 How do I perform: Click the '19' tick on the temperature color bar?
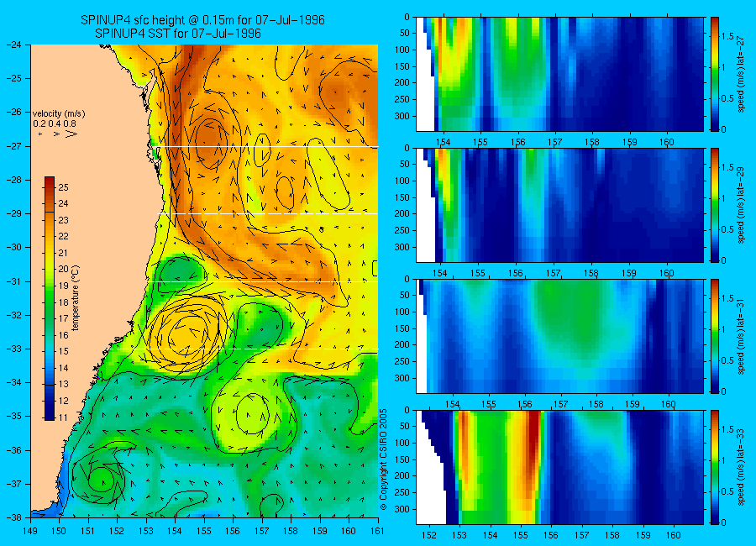click(64, 286)
